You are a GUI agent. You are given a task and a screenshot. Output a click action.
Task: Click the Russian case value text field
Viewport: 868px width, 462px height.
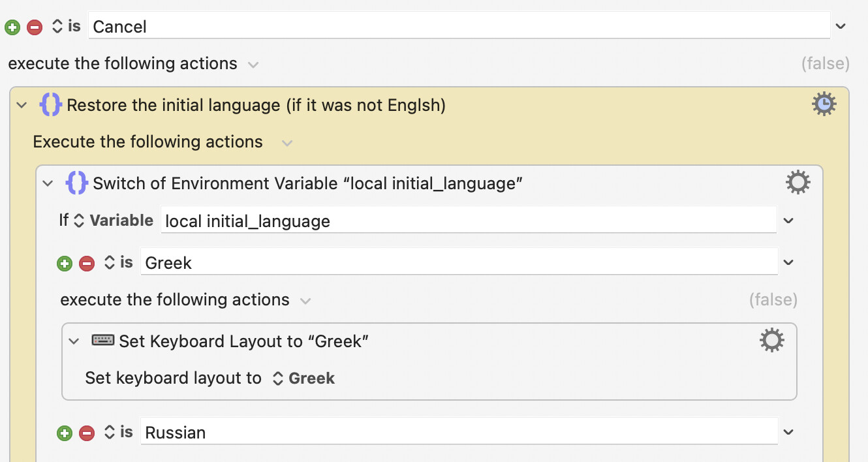click(457, 433)
